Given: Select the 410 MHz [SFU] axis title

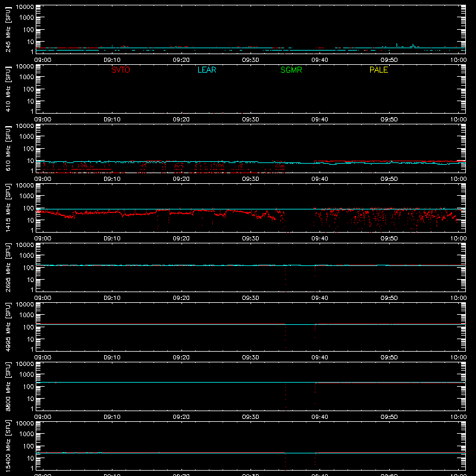Looking at the screenshot, I should [x=8, y=89].
